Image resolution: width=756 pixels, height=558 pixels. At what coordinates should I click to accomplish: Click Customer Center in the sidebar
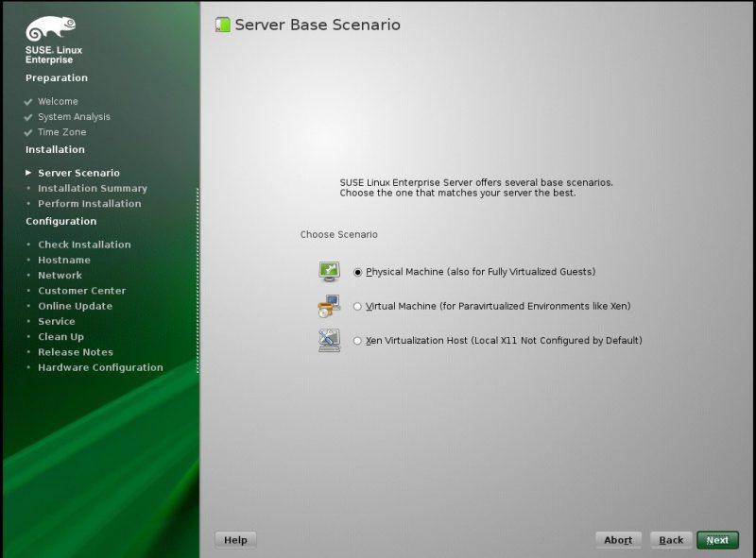[81, 291]
